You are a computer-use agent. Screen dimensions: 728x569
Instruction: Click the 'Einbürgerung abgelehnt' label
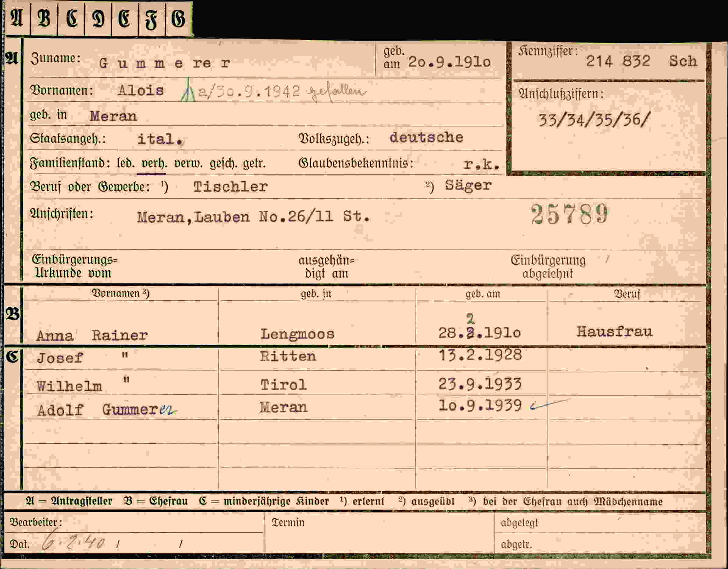point(548,267)
